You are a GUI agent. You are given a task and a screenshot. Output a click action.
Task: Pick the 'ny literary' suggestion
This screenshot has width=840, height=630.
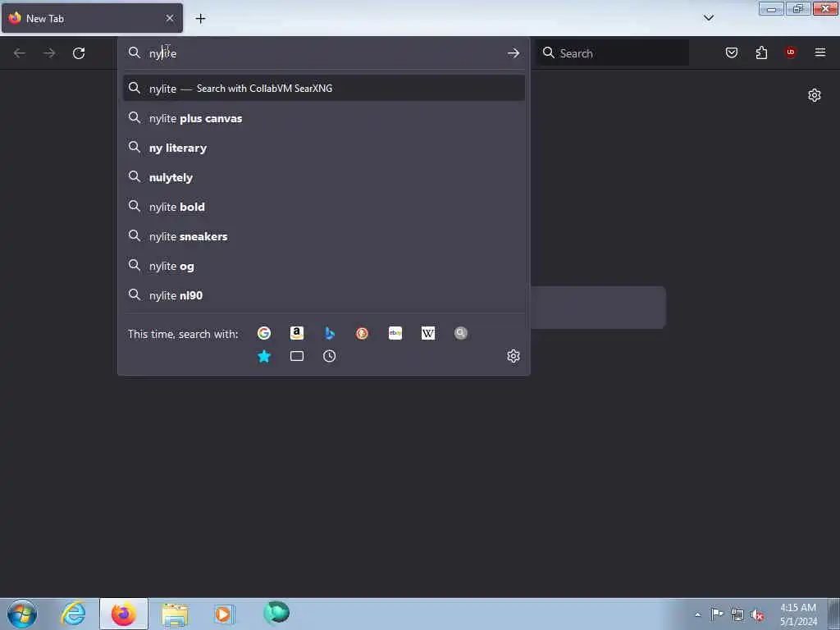323,148
